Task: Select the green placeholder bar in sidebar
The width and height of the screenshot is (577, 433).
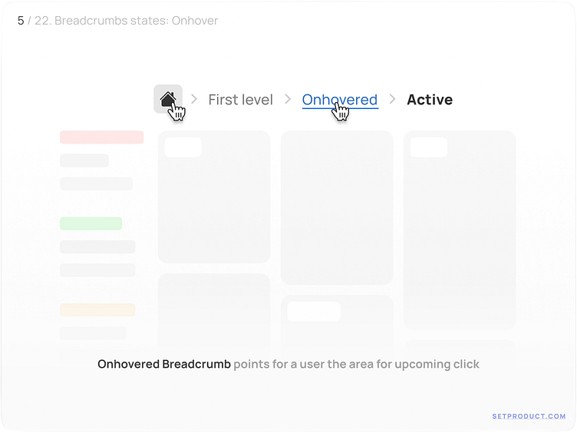Action: (91, 224)
